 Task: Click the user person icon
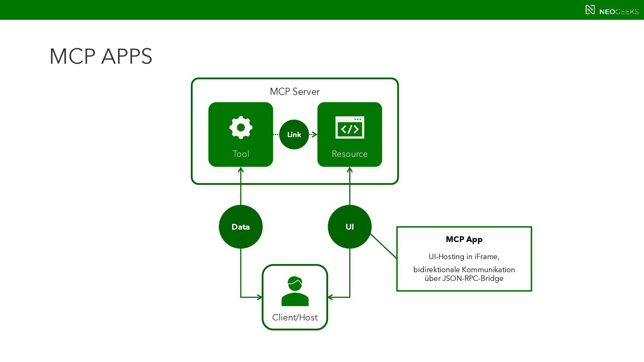295,291
